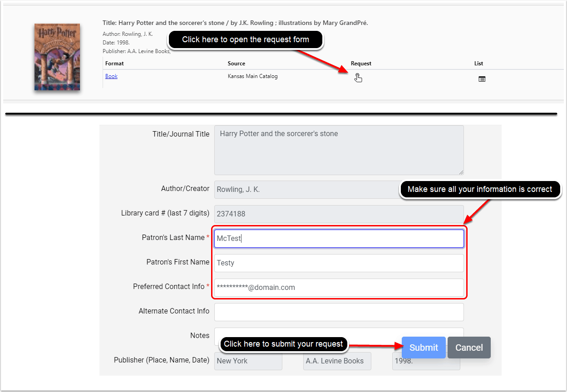Click the Source column header
The width and height of the screenshot is (567, 392).
pos(237,64)
